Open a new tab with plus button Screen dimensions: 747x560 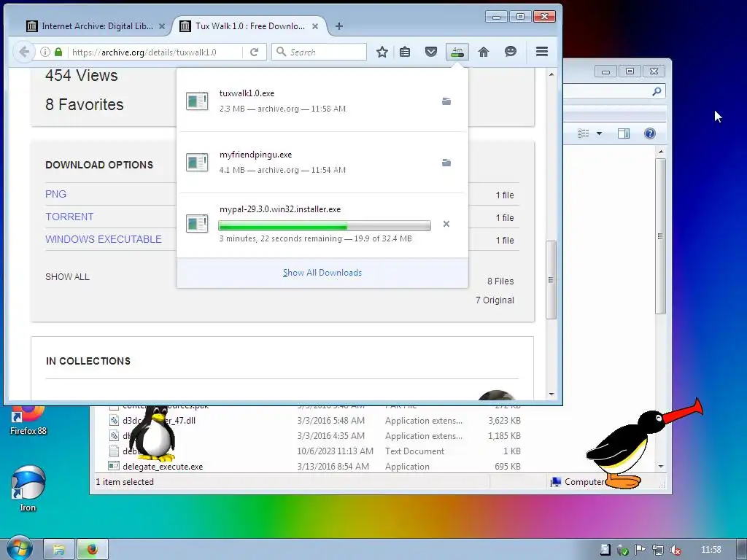point(339,26)
